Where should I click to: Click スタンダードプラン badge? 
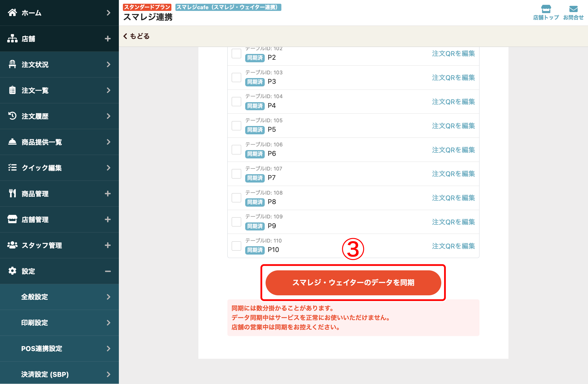147,7
